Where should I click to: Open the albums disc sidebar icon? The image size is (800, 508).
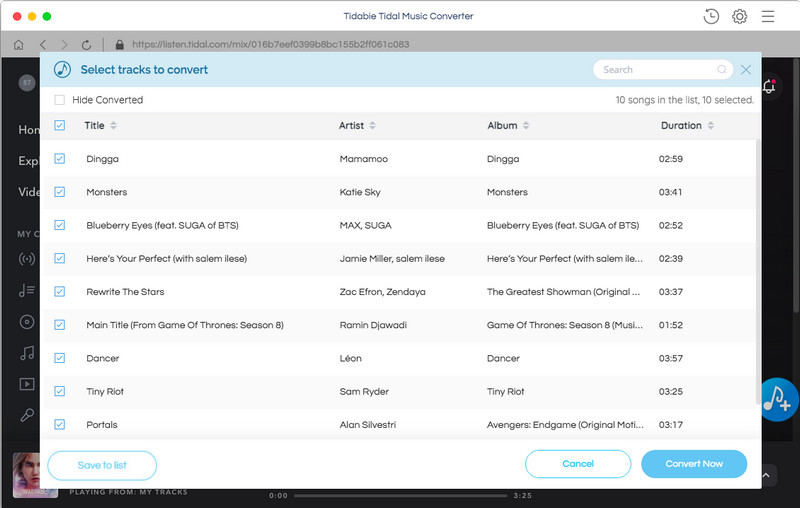pos(27,322)
